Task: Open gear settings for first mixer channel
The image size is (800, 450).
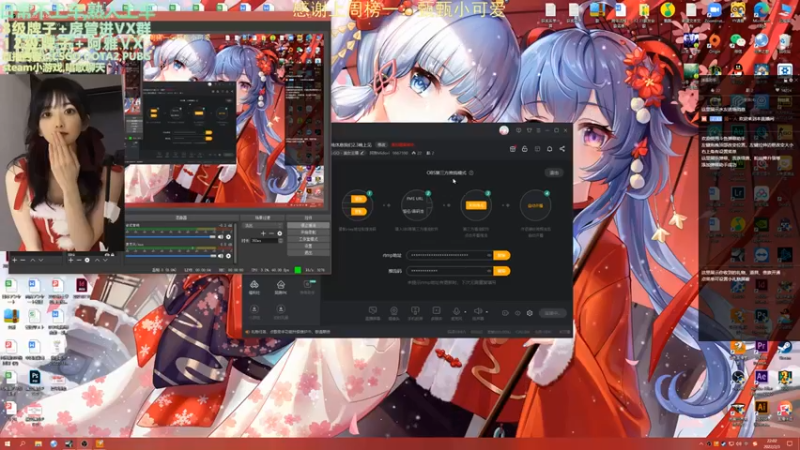Action: (x=228, y=237)
